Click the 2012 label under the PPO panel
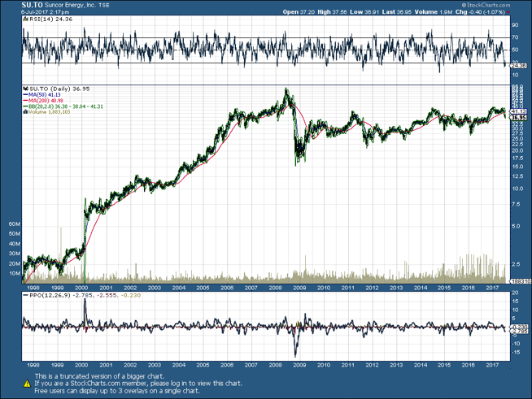532x399 pixels. coord(373,366)
